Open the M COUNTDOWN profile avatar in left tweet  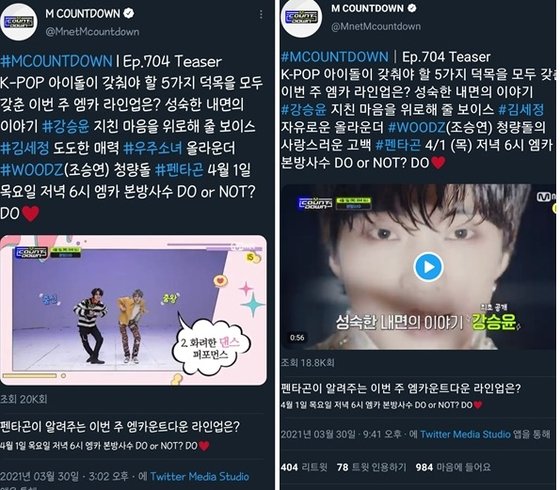(19, 22)
